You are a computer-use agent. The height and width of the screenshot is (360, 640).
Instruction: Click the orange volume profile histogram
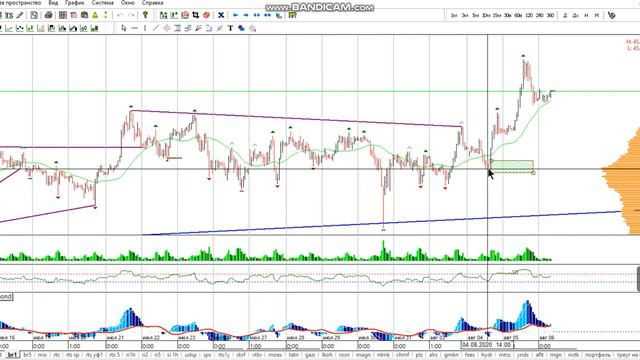click(x=624, y=180)
